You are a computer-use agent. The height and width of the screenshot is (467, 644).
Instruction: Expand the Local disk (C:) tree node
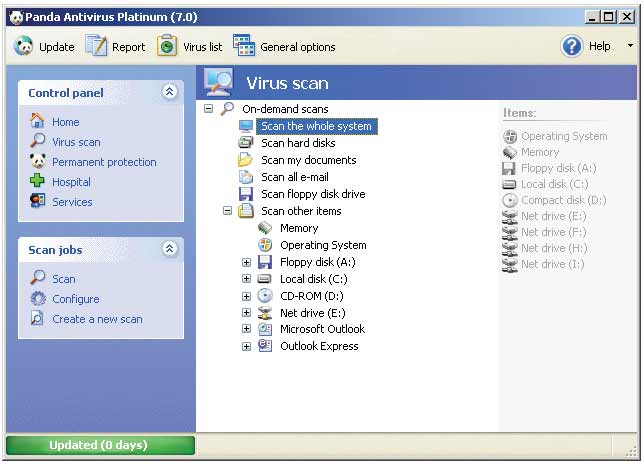pos(246,279)
